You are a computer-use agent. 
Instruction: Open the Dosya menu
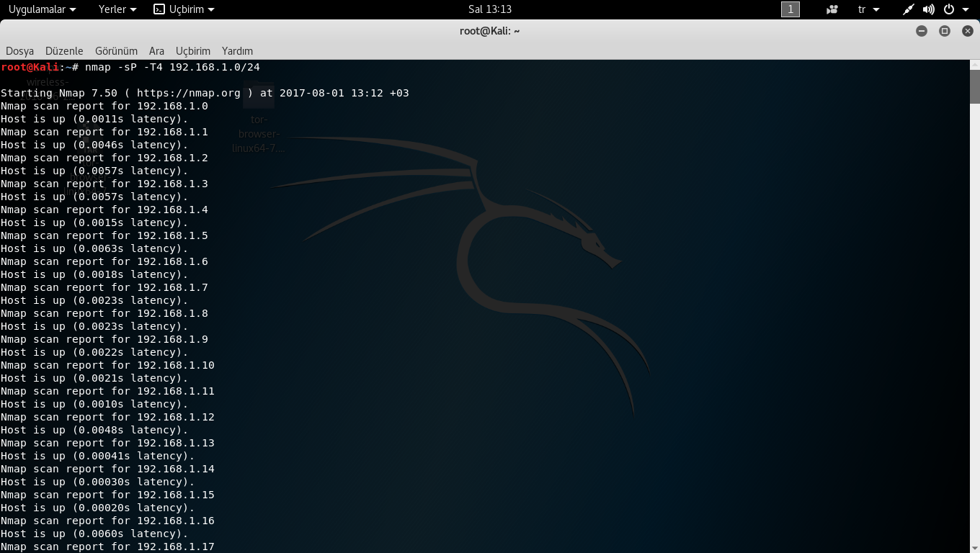pos(20,51)
